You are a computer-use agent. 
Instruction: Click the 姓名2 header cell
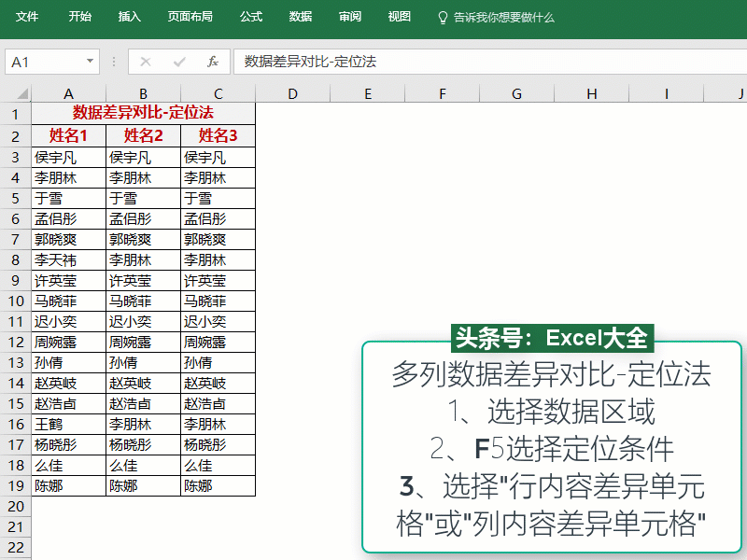pos(142,133)
